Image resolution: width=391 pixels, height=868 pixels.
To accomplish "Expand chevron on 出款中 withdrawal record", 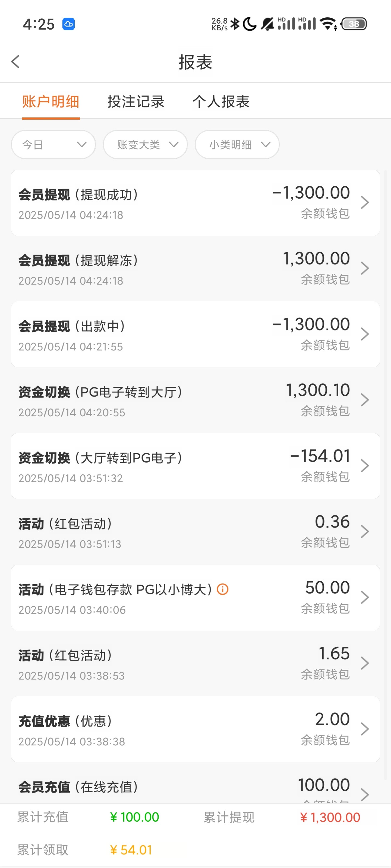I will [364, 334].
